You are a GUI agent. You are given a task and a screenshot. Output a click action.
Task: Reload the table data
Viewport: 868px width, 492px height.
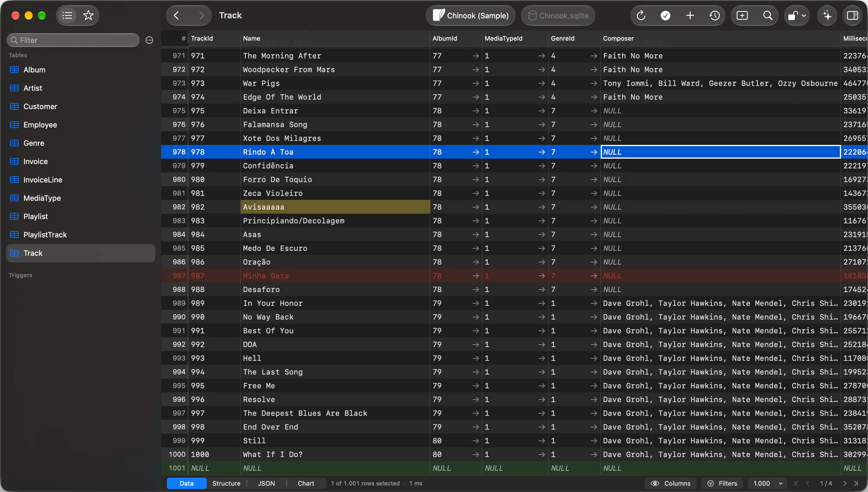(x=641, y=15)
